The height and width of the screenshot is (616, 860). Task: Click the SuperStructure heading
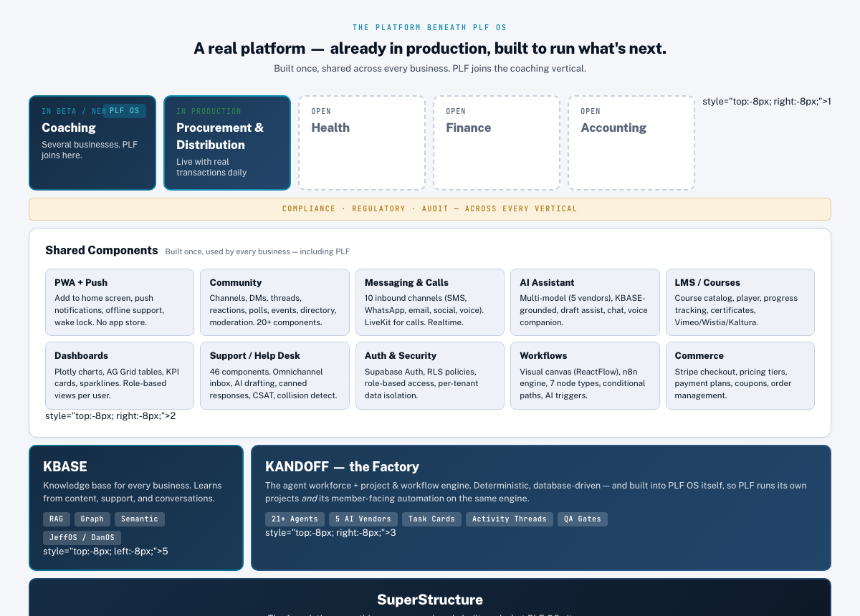[x=430, y=600]
